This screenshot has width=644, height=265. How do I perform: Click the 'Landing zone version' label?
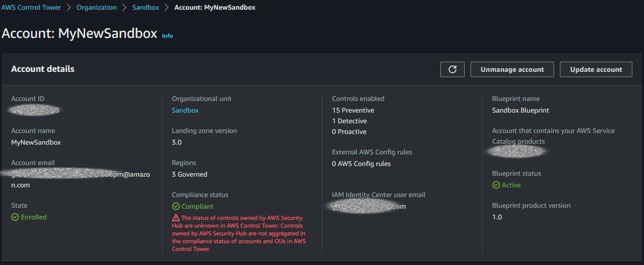(204, 131)
